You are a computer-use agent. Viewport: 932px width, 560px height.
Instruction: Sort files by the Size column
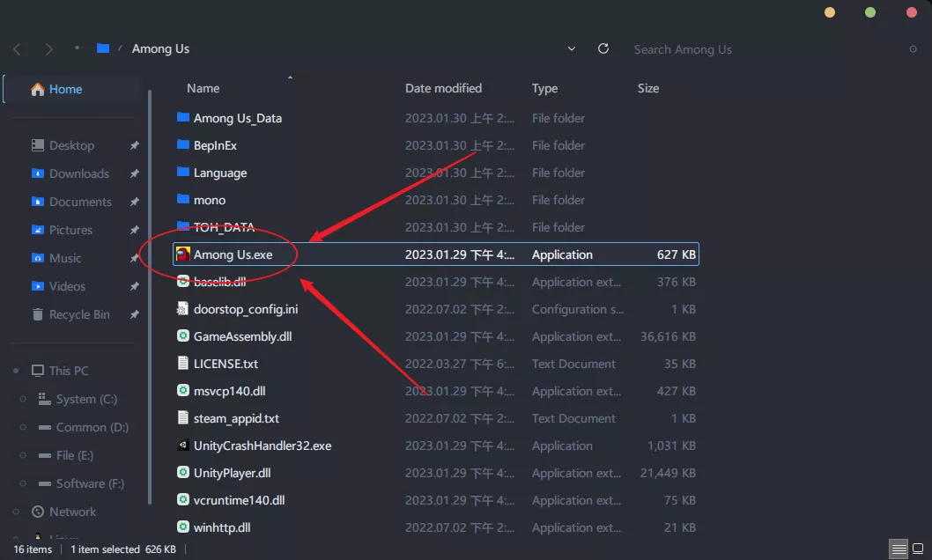coord(647,88)
